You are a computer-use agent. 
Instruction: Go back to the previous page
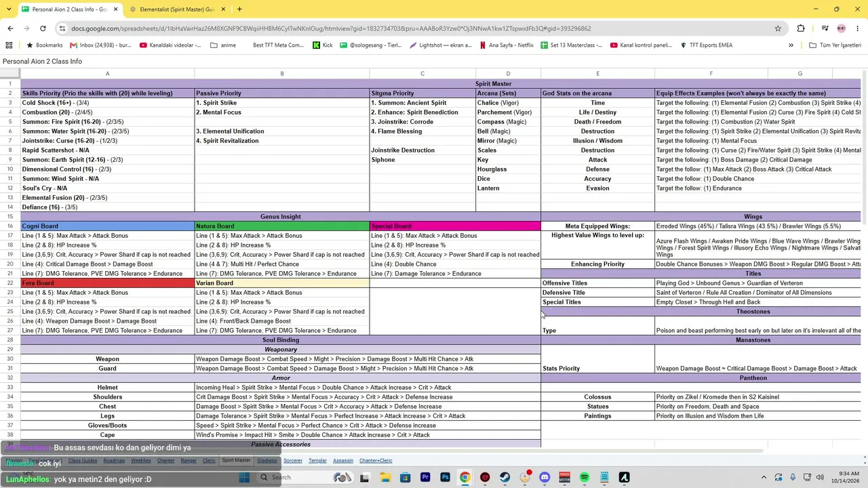coord(10,28)
